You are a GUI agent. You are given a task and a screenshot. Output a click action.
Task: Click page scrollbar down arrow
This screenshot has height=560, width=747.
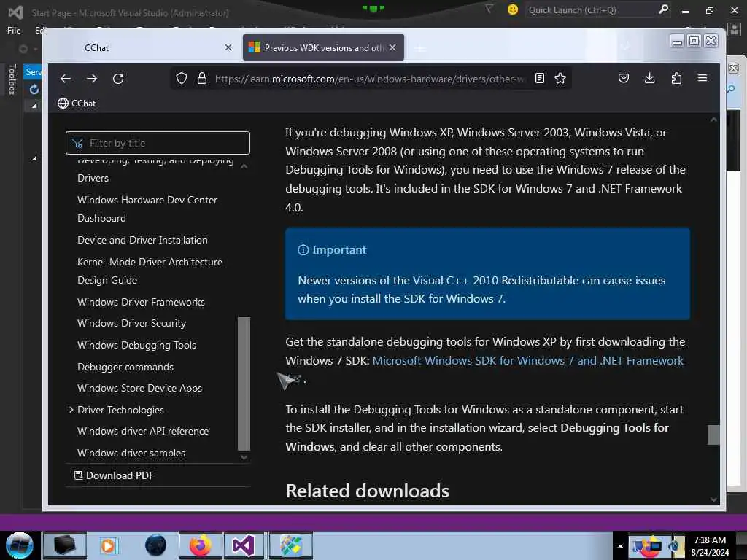click(x=713, y=499)
